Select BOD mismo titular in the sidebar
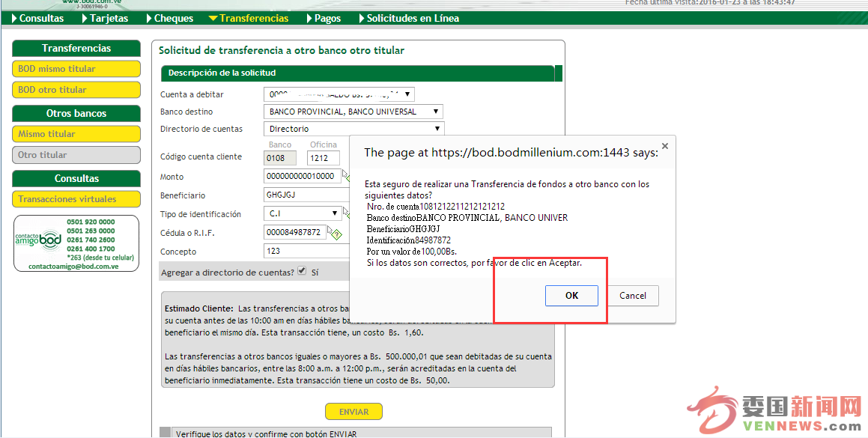The height and width of the screenshot is (438, 868). [76, 69]
